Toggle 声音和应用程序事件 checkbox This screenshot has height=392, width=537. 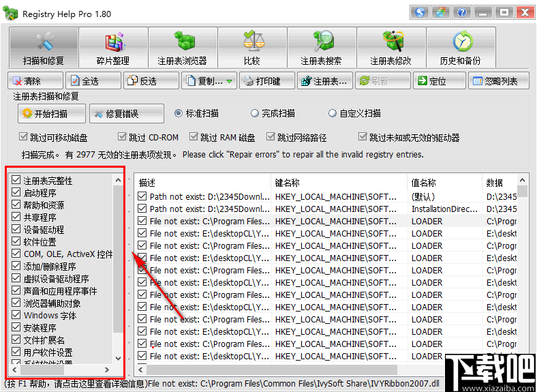16,290
